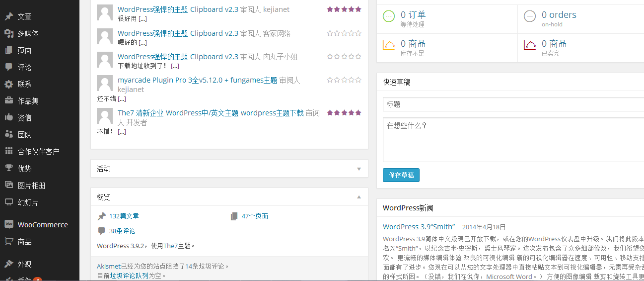The height and width of the screenshot is (281, 644).
Task: Click the empty star rating by 客家网络
Action: coord(344,33)
